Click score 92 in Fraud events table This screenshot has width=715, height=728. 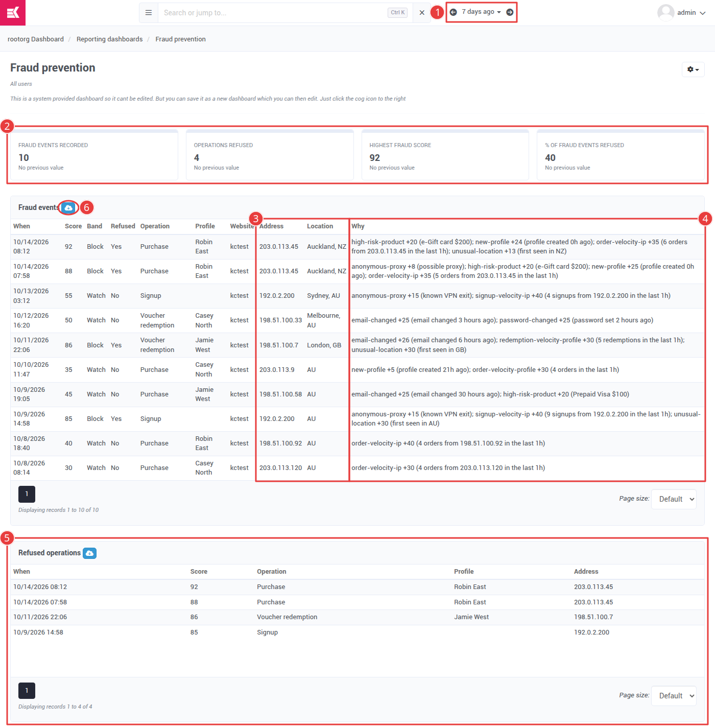[68, 247]
